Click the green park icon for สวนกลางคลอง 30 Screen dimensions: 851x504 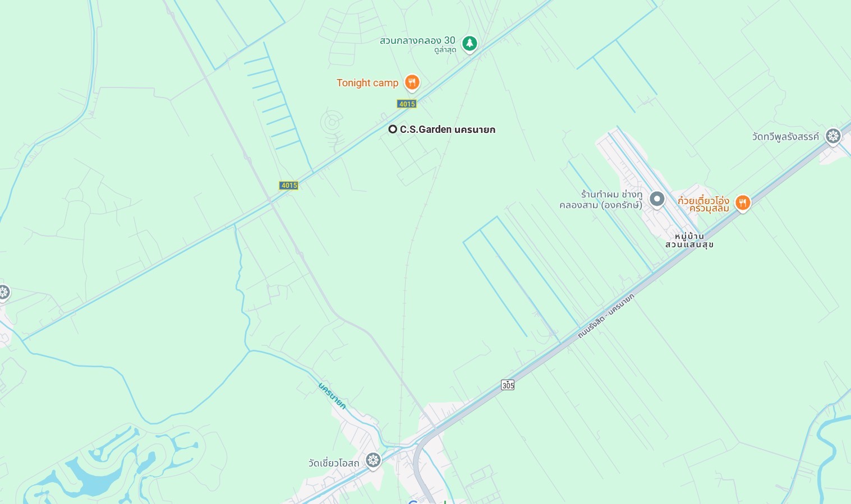tap(470, 43)
